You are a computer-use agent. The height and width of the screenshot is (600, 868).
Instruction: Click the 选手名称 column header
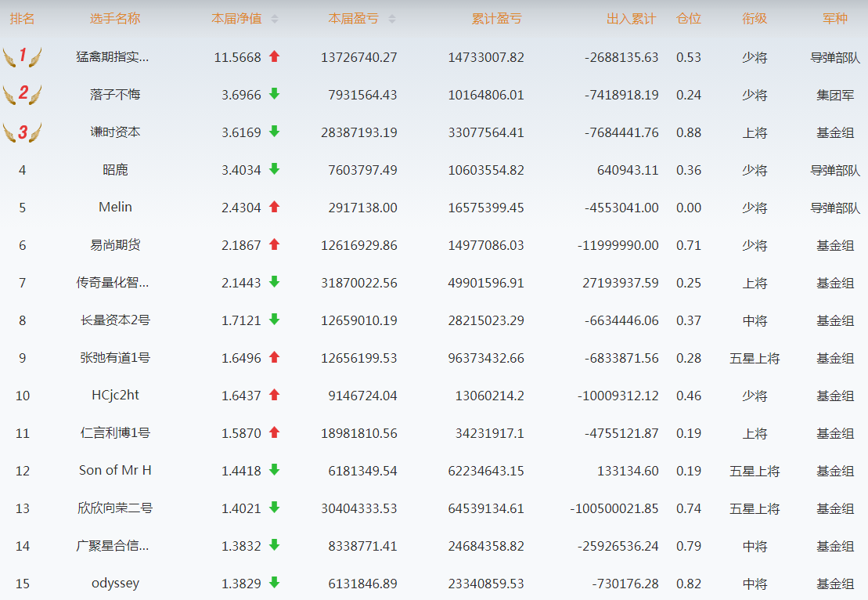[115, 19]
